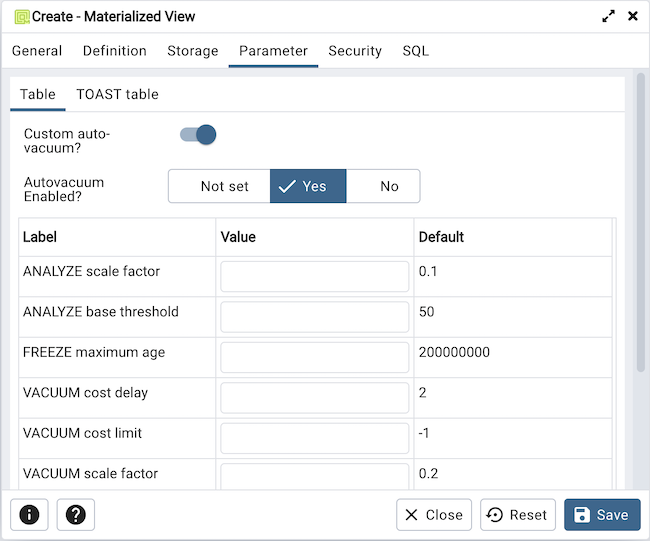The width and height of the screenshot is (650, 541).
Task: Open help with question mark icon
Action: pyautogui.click(x=75, y=515)
